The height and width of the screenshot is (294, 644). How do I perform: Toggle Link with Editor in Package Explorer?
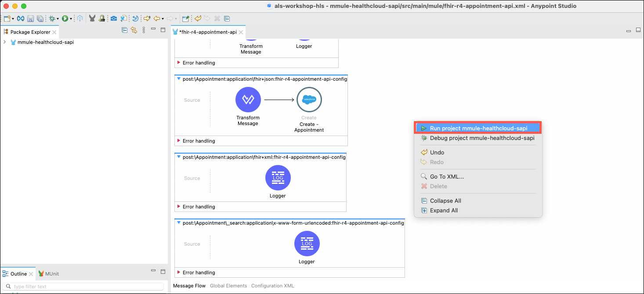tap(134, 30)
